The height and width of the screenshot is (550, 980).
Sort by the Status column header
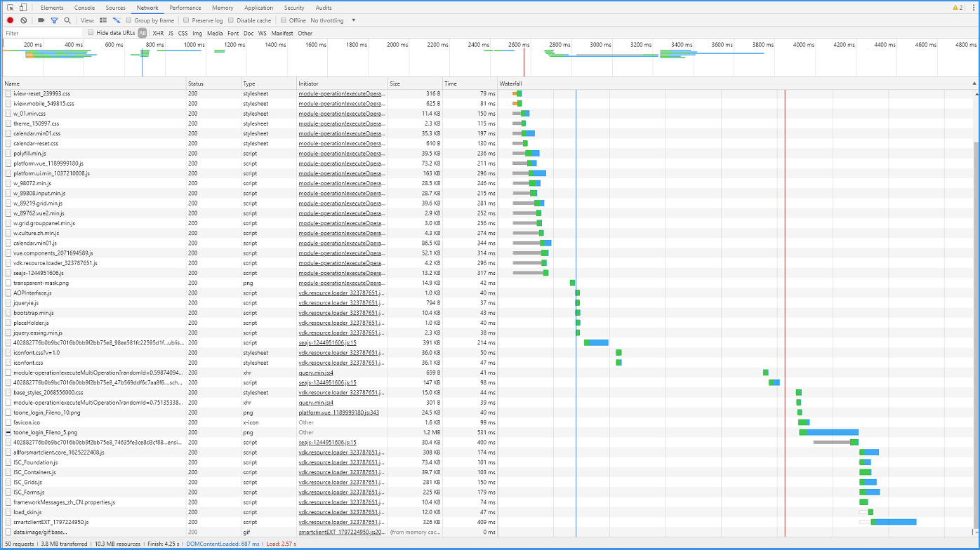click(213, 83)
